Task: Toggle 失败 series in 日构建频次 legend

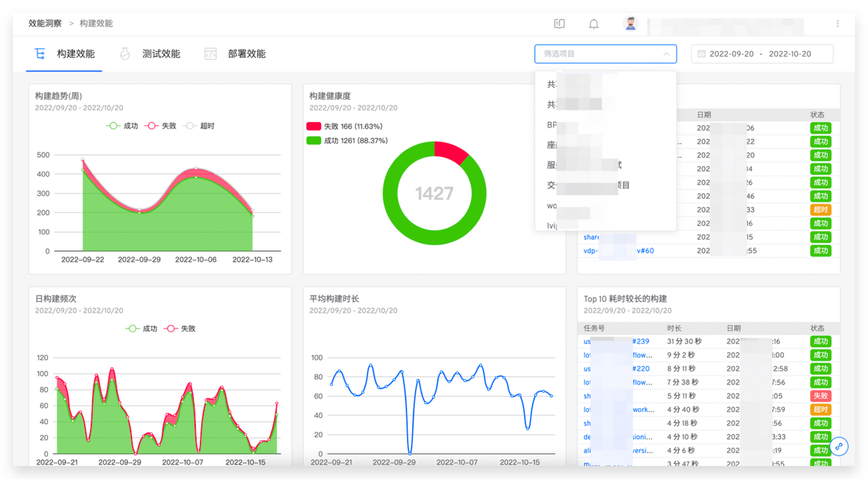Action: coord(180,328)
